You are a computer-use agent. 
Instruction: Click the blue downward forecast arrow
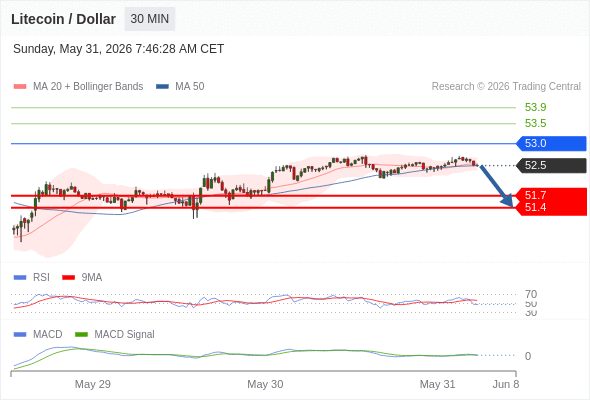coord(497,186)
